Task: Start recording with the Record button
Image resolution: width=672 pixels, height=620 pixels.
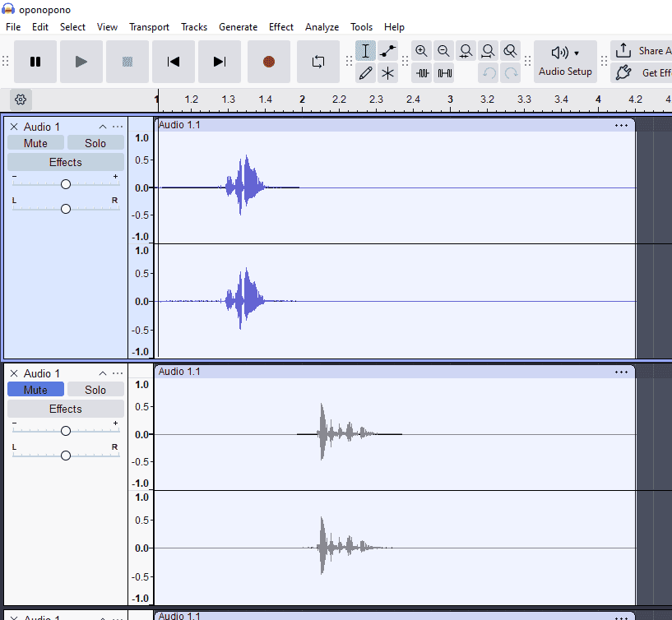Action: 269,62
